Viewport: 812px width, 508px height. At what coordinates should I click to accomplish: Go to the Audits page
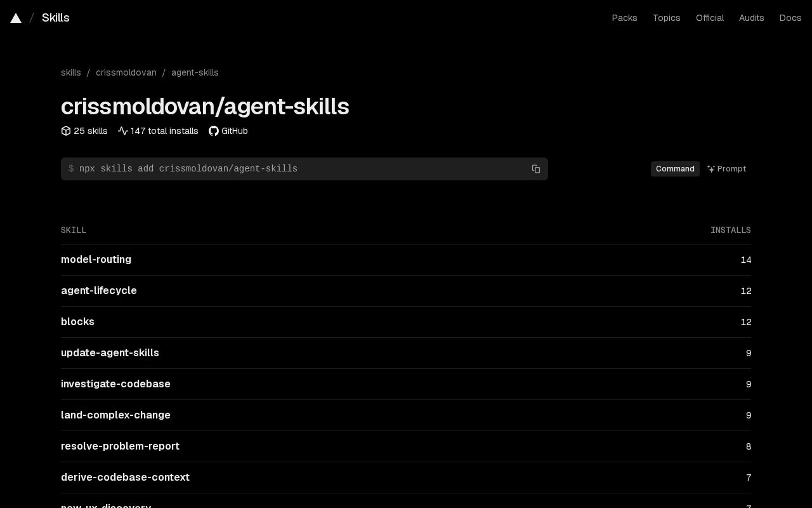pos(751,18)
